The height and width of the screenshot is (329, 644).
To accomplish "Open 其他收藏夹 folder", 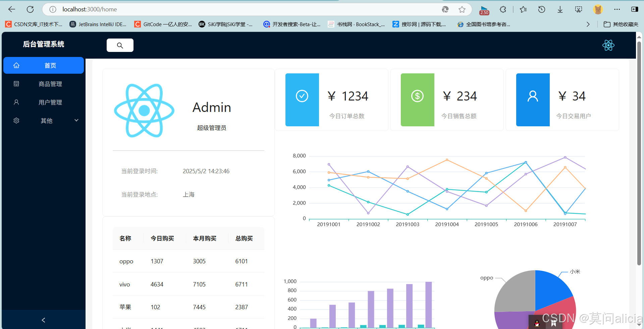I will (621, 24).
